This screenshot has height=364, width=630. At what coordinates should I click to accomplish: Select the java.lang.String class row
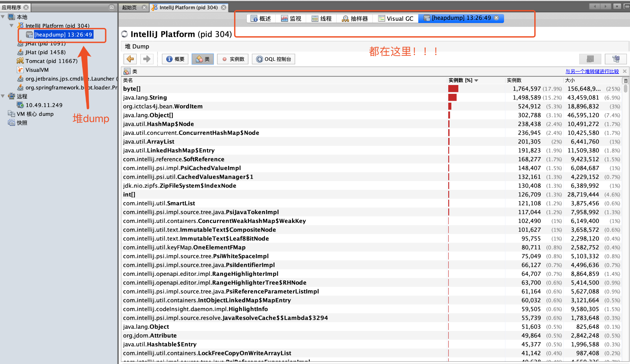372,98
